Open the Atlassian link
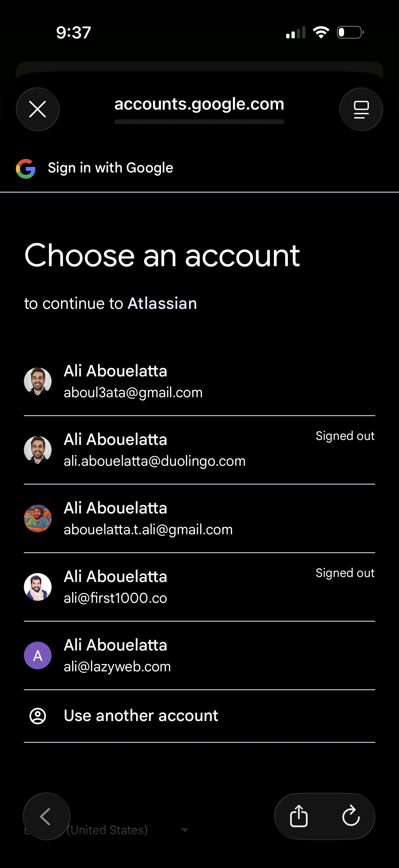 click(x=162, y=304)
